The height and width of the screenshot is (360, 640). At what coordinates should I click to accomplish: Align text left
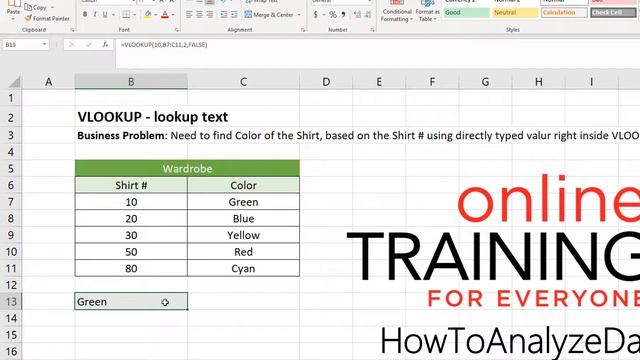[x=189, y=15]
